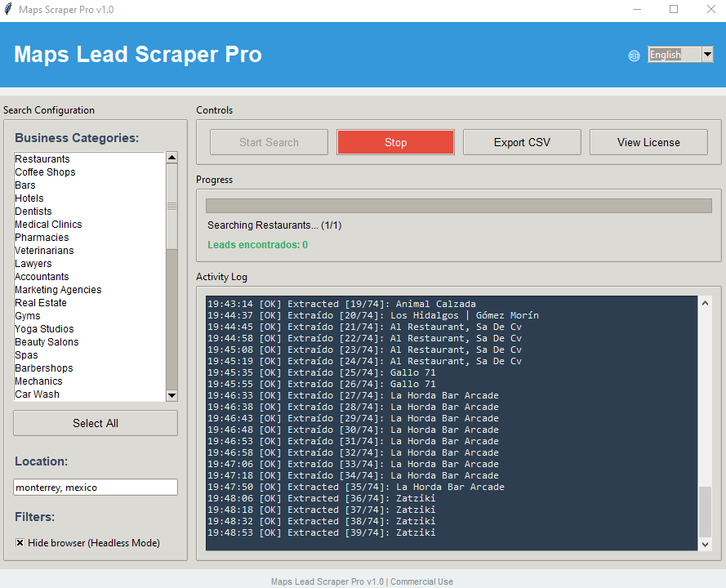Select Restaurants from business categories
Image resolution: width=726 pixels, height=588 pixels.
(42, 159)
